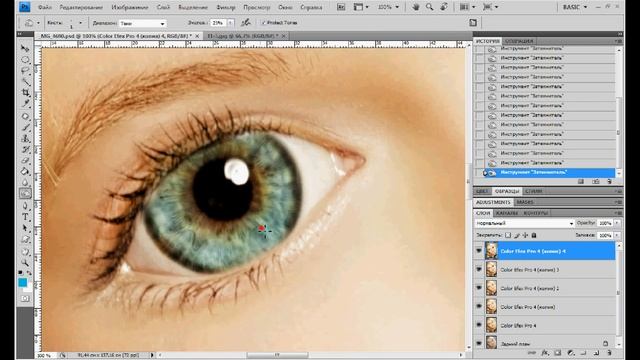The image size is (640, 360).
Task: Click the layer Opacity value field
Action: click(605, 223)
